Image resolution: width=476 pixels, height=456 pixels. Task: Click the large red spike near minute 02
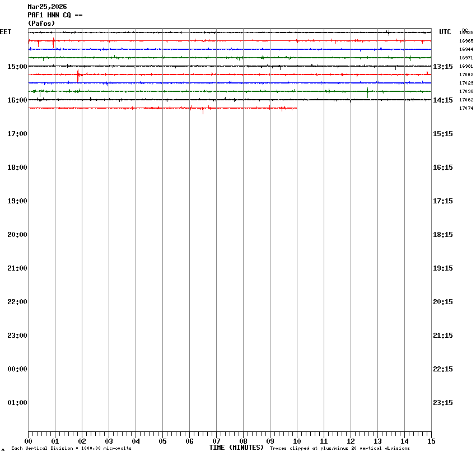tap(78, 75)
